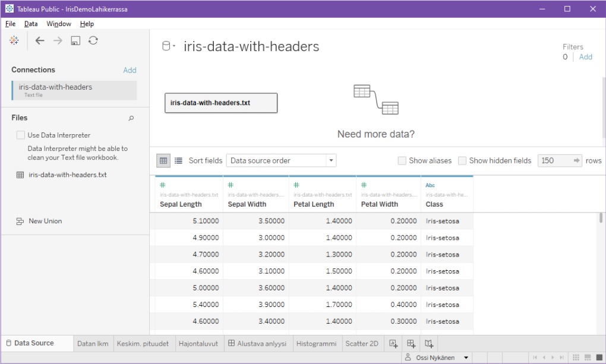Search files with the magnifier icon

(x=131, y=118)
